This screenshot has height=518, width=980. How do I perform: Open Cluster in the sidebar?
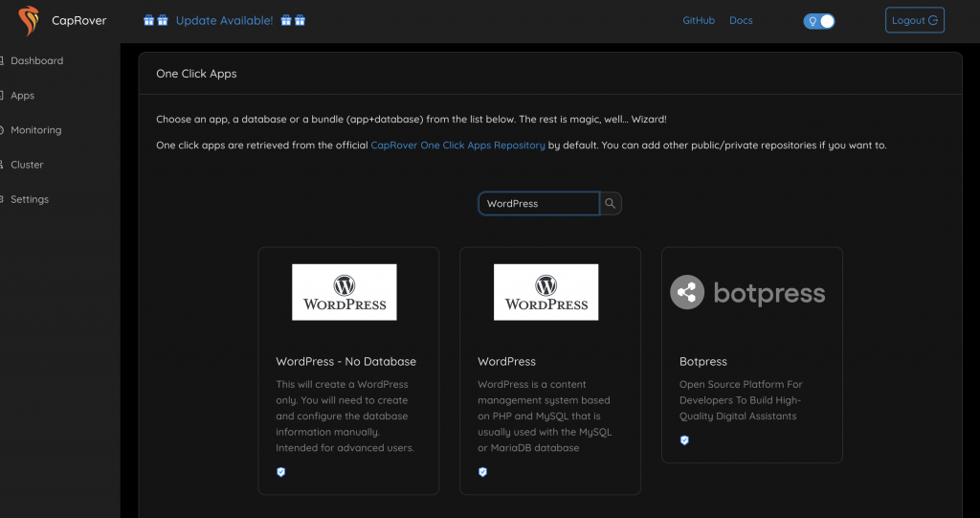pos(27,165)
